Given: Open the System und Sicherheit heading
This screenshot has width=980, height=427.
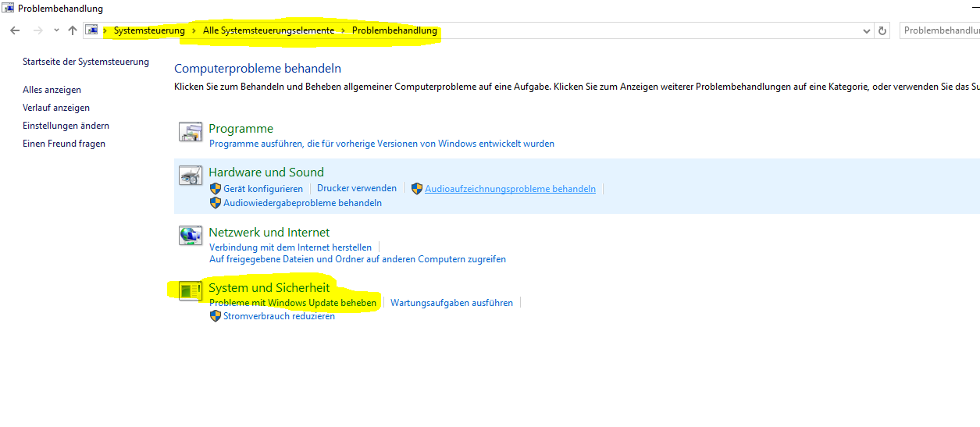Looking at the screenshot, I should [269, 288].
